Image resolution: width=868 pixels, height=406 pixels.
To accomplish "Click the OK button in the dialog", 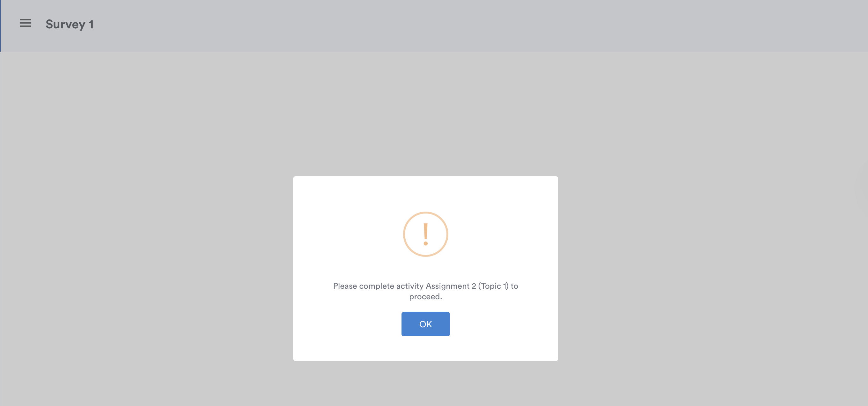I will 425,324.
